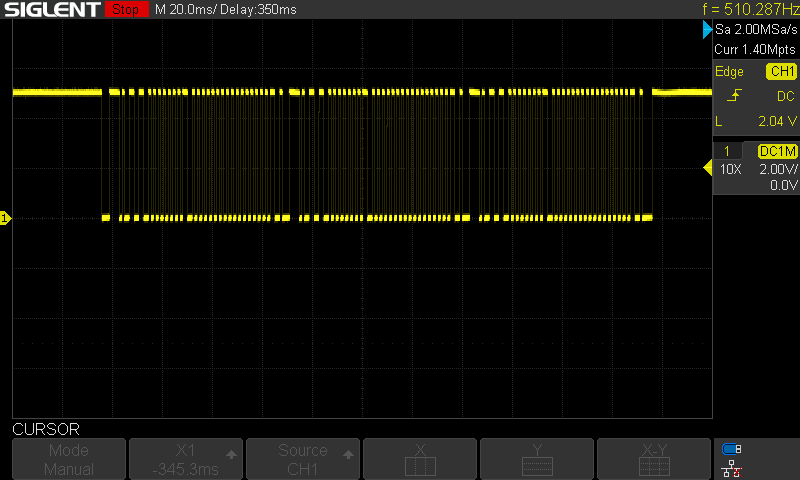Image resolution: width=800 pixels, height=480 pixels.
Task: Click the Delay:350ms readout
Action: click(x=258, y=9)
